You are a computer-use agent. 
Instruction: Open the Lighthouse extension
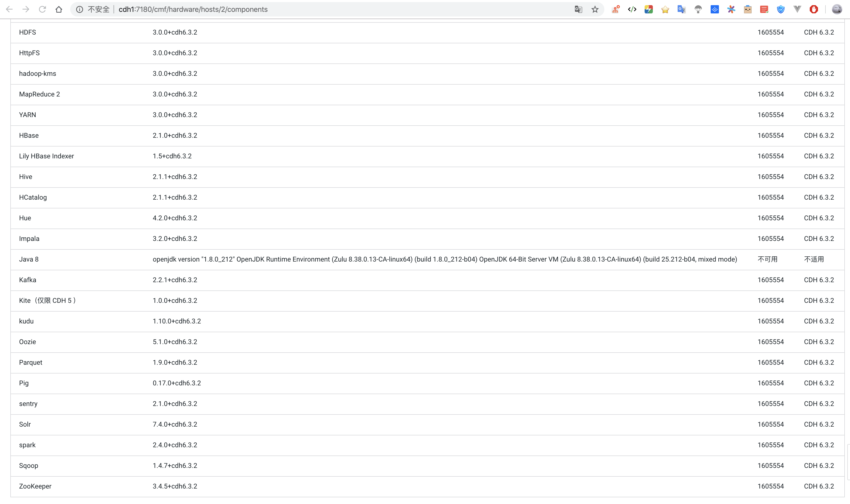[x=649, y=9]
